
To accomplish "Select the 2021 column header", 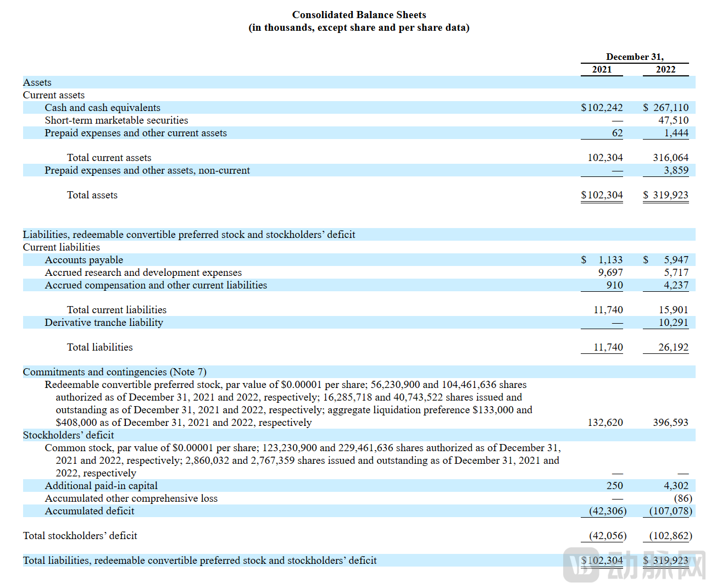I will click(x=602, y=69).
